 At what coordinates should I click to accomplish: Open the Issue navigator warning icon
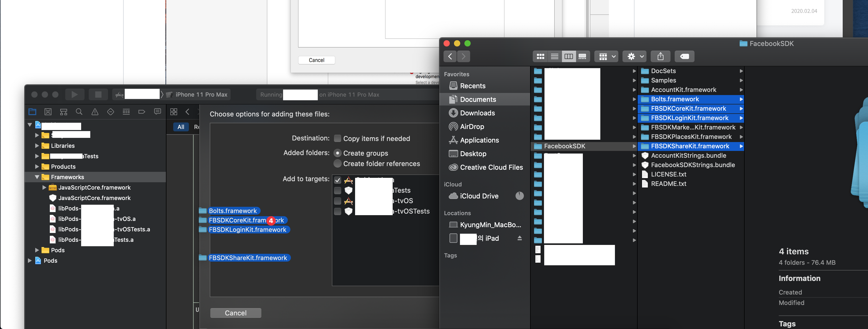pos(95,112)
